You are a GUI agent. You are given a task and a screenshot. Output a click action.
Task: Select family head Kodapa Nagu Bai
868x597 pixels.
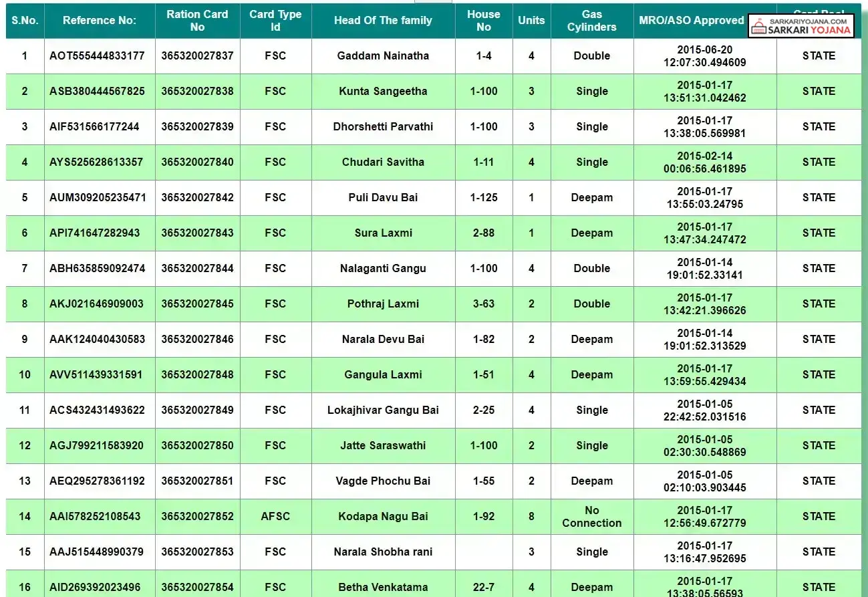pos(383,517)
